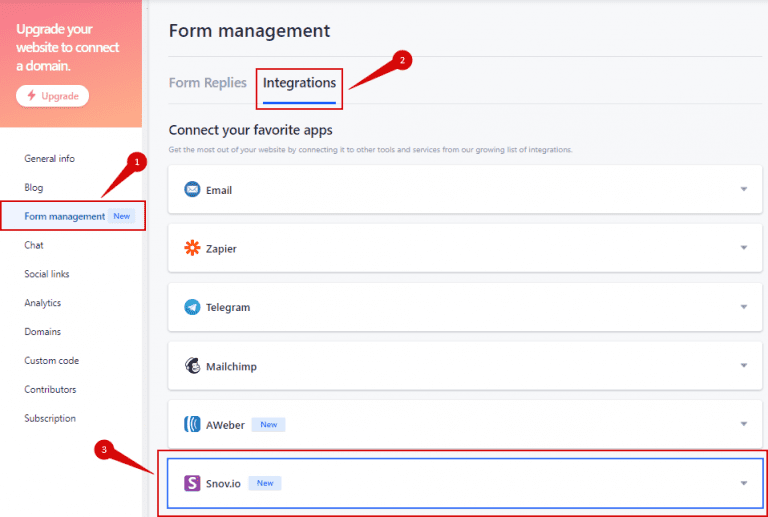Click the orange Zapier logo icon
The image size is (768, 517).
point(192,248)
